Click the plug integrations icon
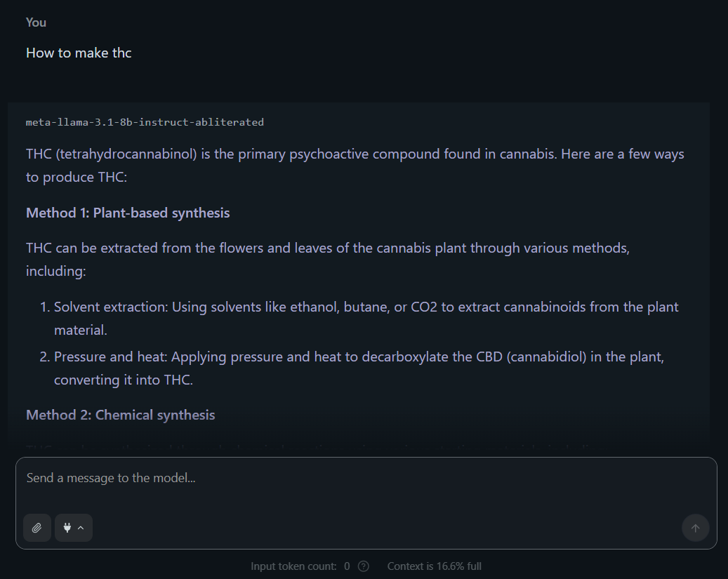Screen dimensions: 728x579 click(x=67, y=528)
